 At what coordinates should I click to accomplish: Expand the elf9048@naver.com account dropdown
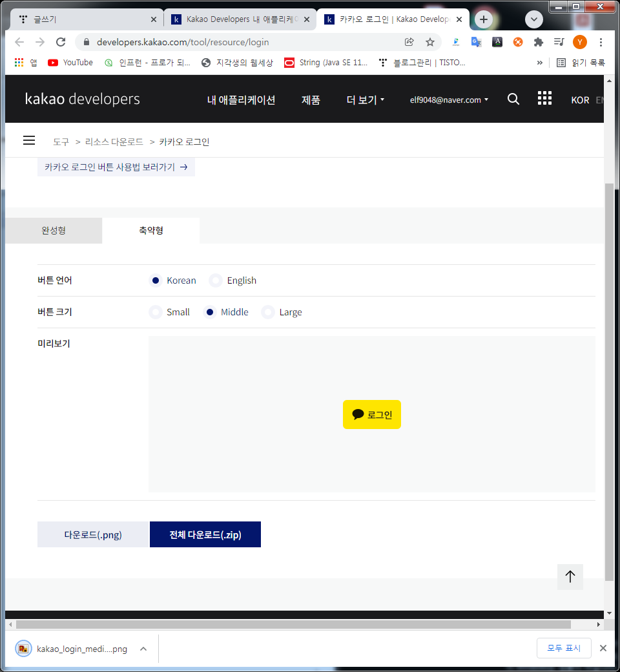[449, 100]
